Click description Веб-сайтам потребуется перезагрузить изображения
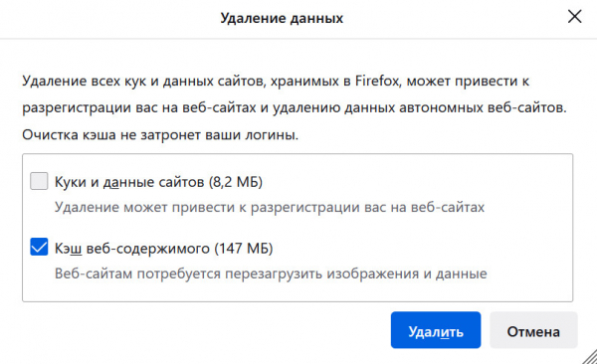This screenshot has height=364, width=597. pos(271,273)
